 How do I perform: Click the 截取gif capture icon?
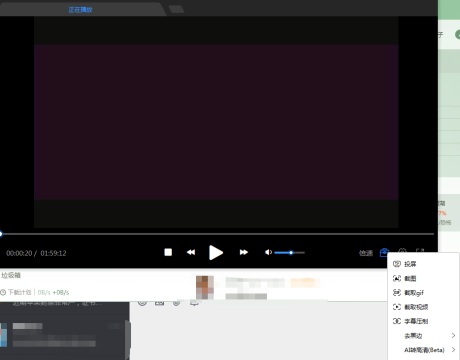[x=397, y=293]
